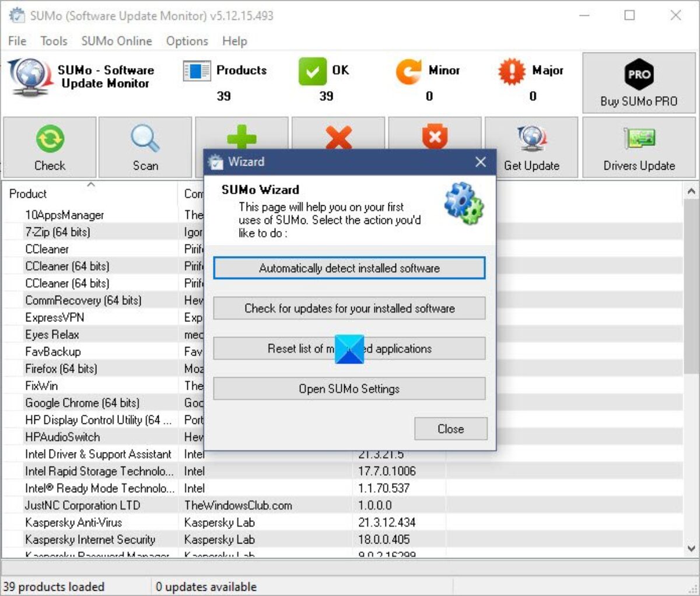
Task: Click the green OK checkmark icon
Action: 313,72
